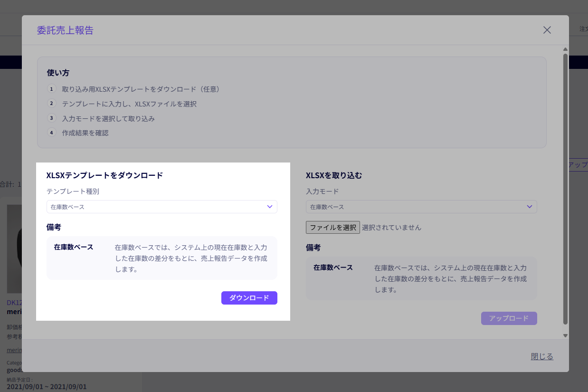Click the step 4 numbered circle icon
588x392 pixels.
point(52,133)
